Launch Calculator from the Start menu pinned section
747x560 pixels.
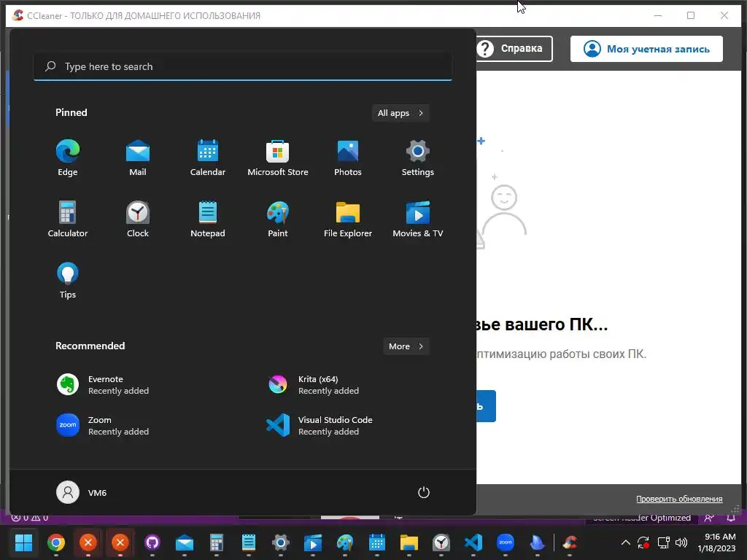(68, 219)
